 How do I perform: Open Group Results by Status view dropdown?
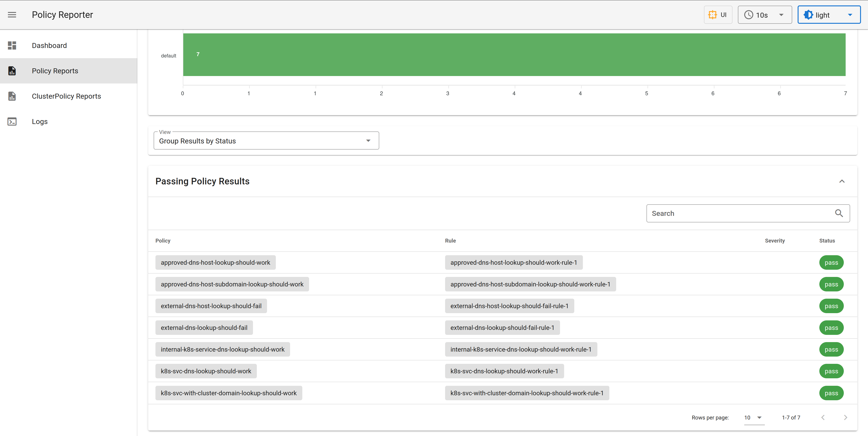pos(266,141)
